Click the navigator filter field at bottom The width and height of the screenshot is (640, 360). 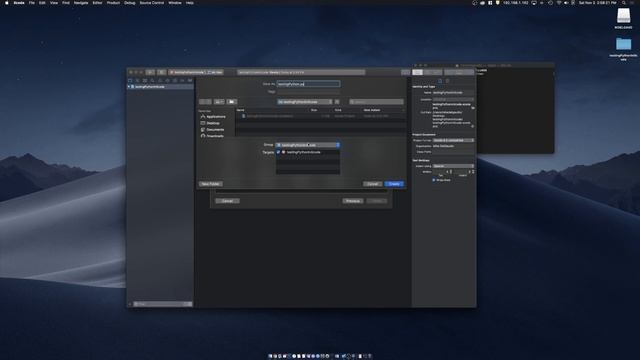click(162, 304)
